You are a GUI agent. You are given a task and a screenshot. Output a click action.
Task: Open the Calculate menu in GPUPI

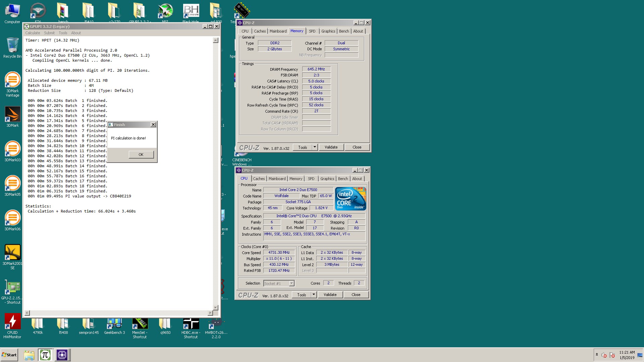(x=33, y=33)
